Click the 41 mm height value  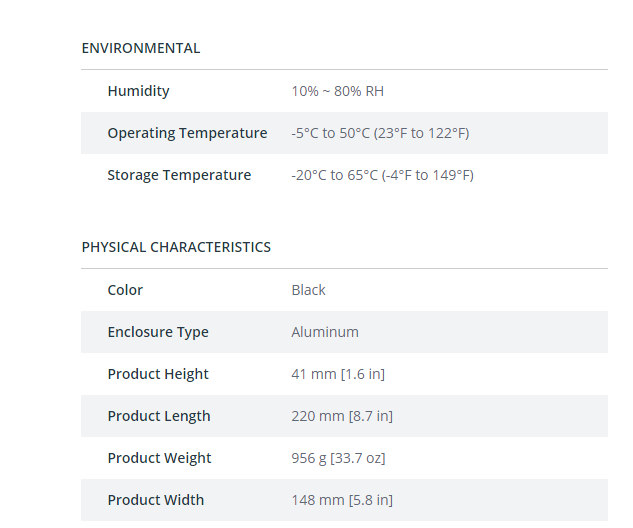point(338,374)
